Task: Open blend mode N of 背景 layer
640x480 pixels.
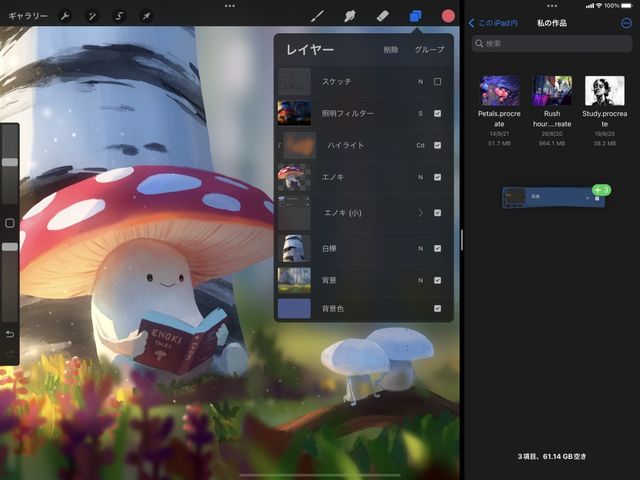Action: (420, 280)
